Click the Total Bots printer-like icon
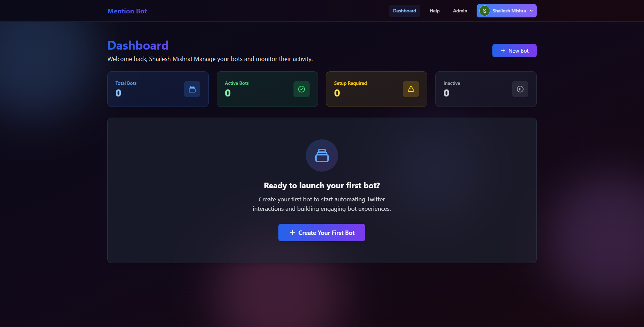 pyautogui.click(x=192, y=89)
